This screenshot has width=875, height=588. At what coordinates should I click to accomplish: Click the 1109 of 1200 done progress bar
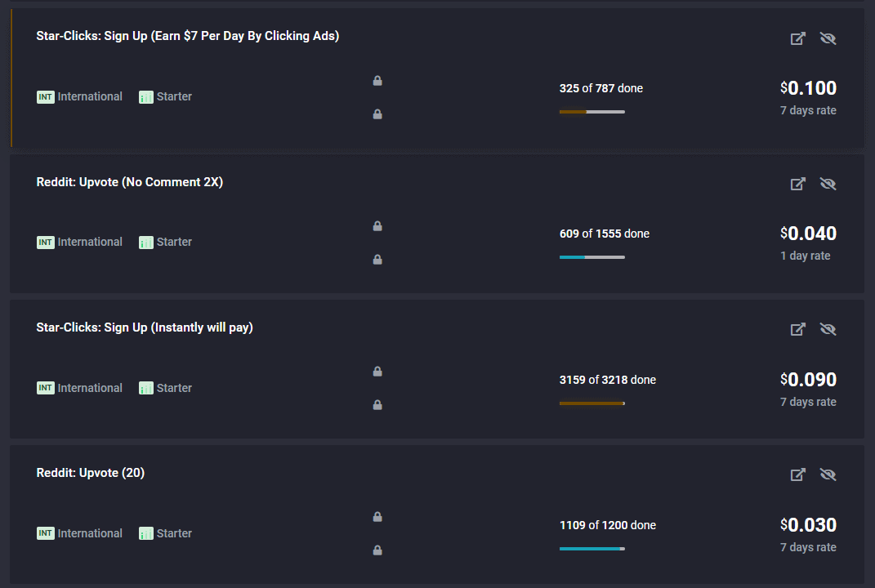click(592, 549)
